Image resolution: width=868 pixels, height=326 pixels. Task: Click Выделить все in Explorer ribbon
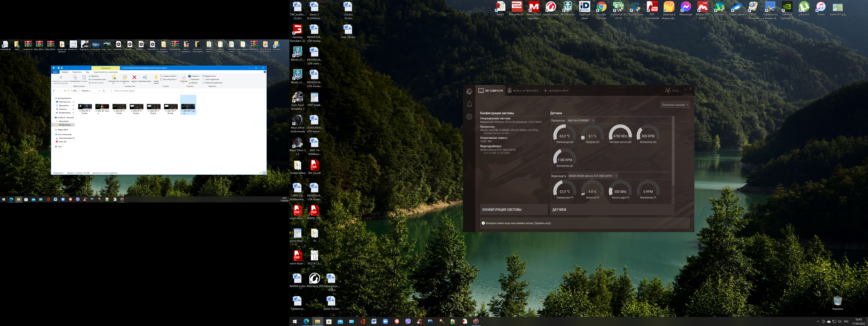[209, 76]
